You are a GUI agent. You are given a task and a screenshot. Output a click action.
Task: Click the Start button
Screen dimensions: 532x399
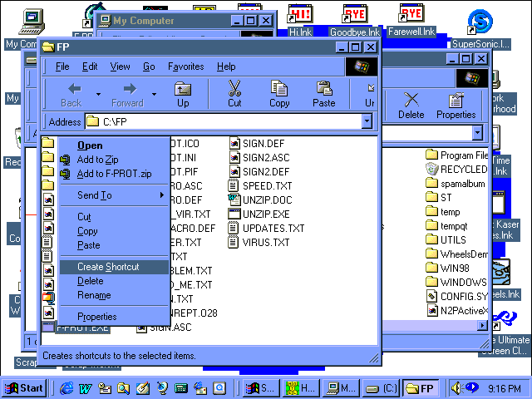[x=24, y=388]
